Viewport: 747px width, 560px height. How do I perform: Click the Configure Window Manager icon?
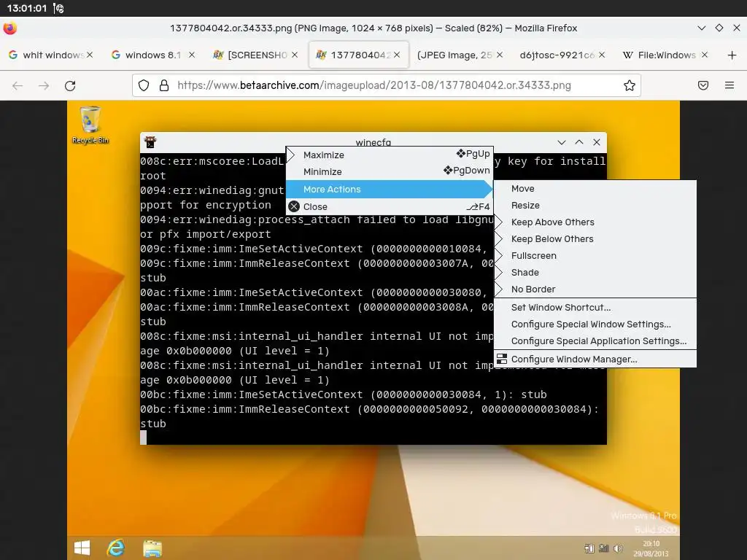point(502,359)
